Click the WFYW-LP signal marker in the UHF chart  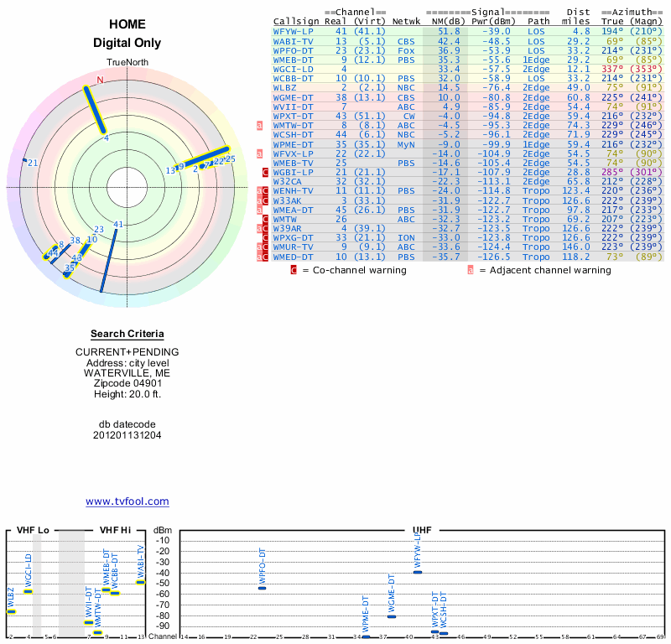point(418,572)
